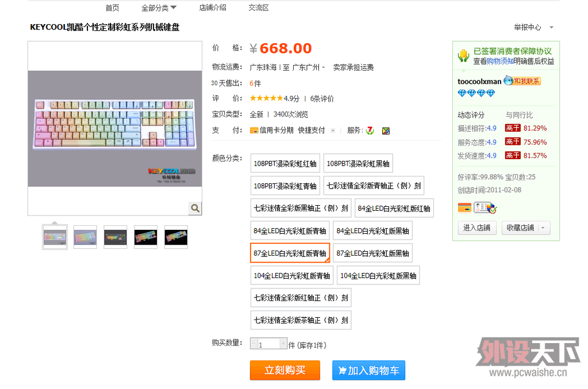The image size is (588, 389).
Task: Open the 6条评价 reviews link
Action: pyautogui.click(x=322, y=99)
